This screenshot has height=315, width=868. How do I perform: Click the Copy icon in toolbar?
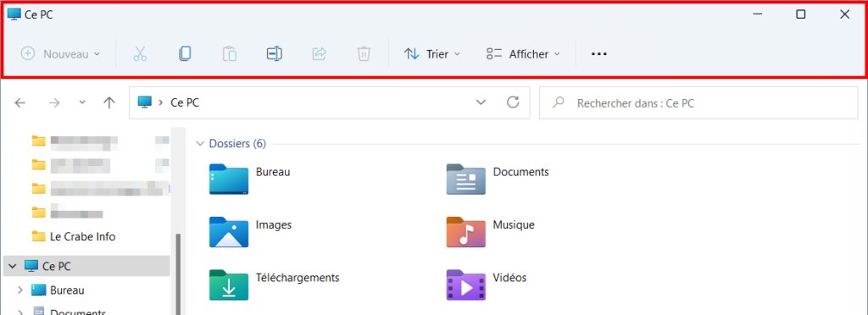185,53
